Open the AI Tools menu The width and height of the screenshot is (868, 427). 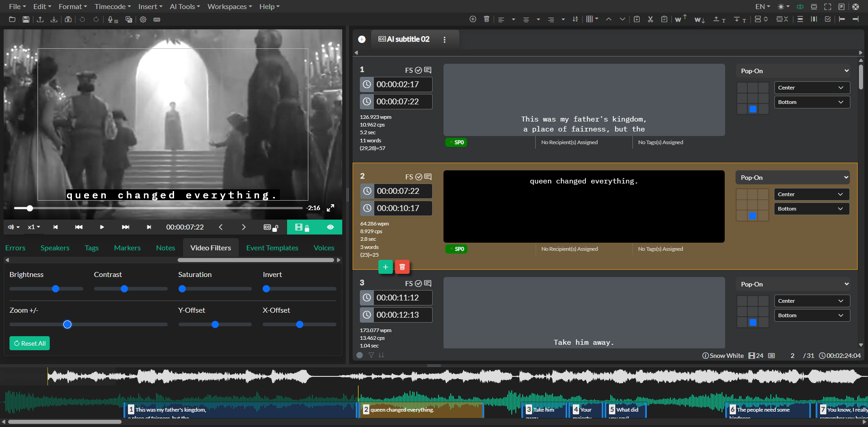point(184,7)
